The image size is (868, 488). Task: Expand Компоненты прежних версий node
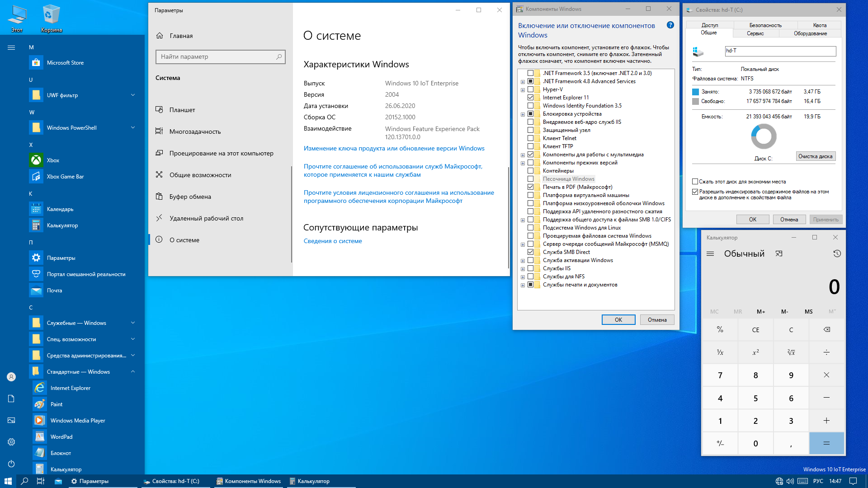click(x=523, y=163)
